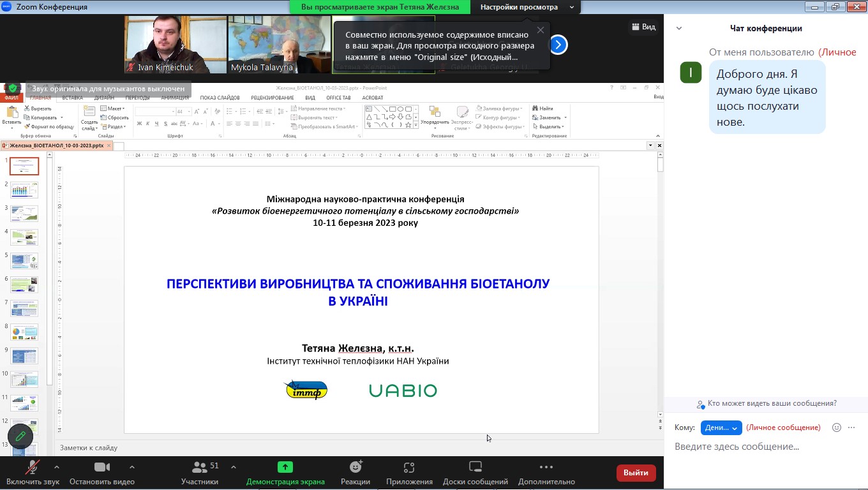The image size is (868, 490).
Task: Switch to the ПОКАЗ СЛАЙДОВ ribbon tab
Action: (x=220, y=98)
